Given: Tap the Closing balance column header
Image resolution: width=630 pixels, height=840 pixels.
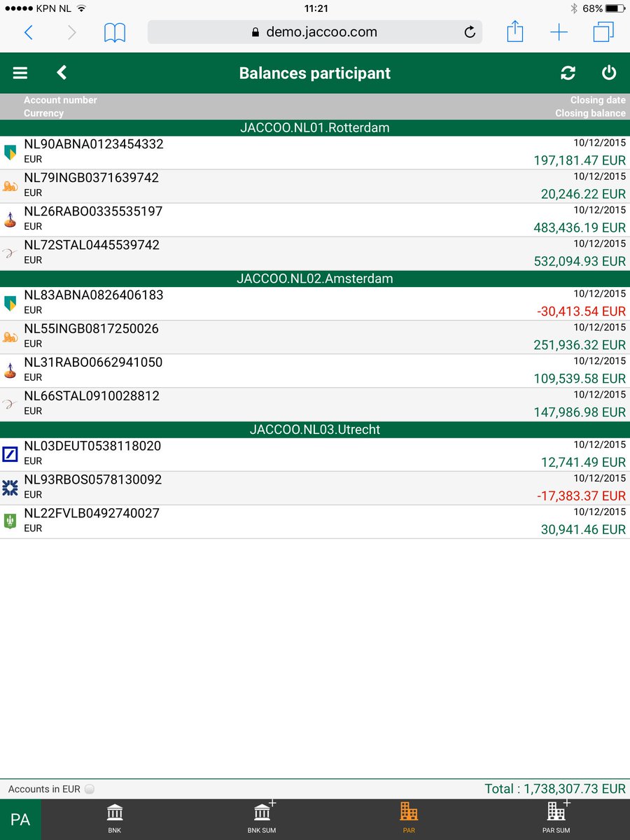Looking at the screenshot, I should [x=590, y=113].
